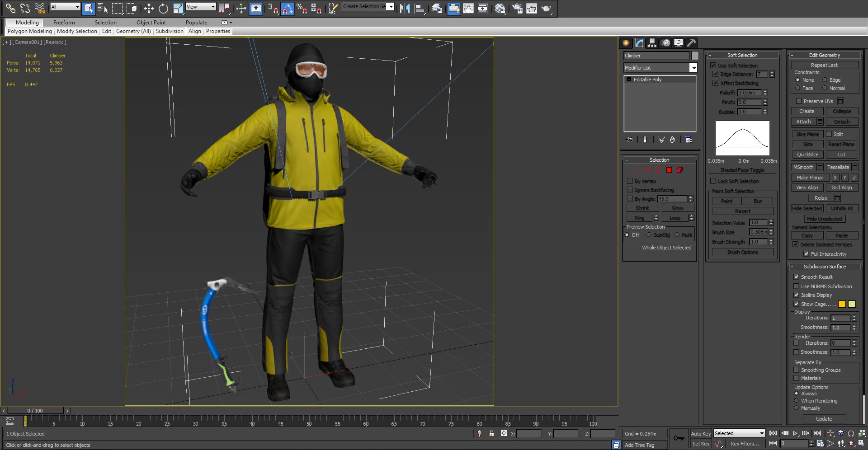Play the animation
This screenshot has width=868, height=450.
pyautogui.click(x=795, y=433)
